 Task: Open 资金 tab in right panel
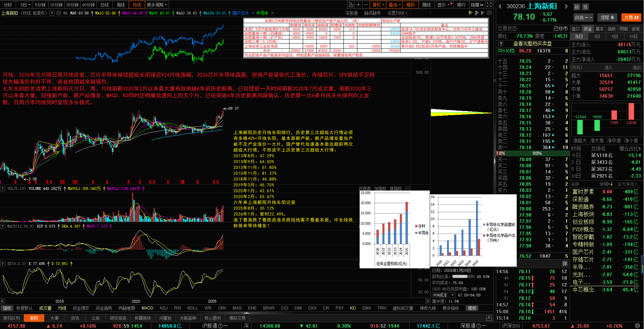[588, 29]
